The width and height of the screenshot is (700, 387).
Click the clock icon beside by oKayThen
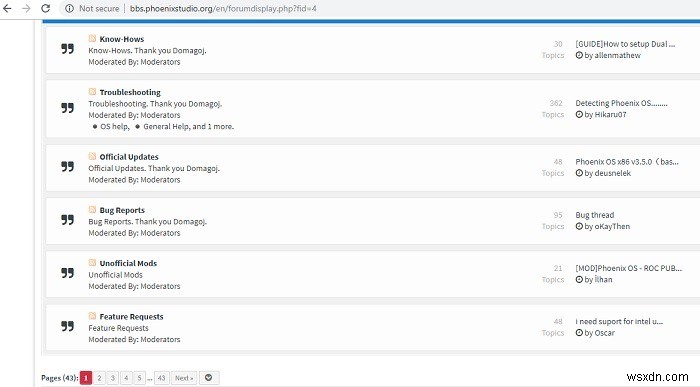(x=579, y=226)
